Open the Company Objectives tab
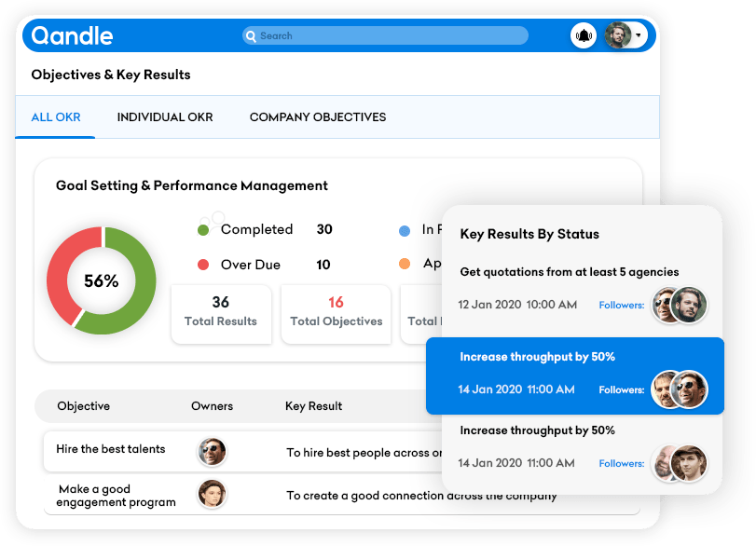Image resolution: width=756 pixels, height=546 pixels. click(x=318, y=117)
